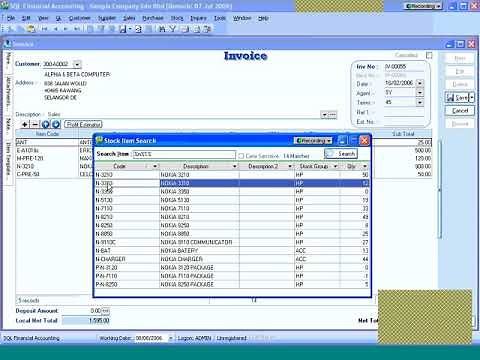Click the Recording button in search dialog
The height and width of the screenshot is (360, 480).
[x=313, y=141]
